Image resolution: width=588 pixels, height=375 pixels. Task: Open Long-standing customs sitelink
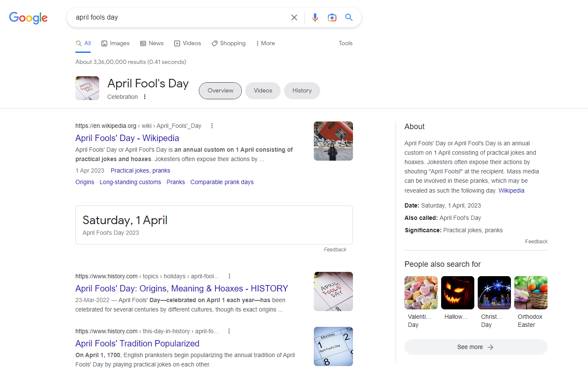130,182
